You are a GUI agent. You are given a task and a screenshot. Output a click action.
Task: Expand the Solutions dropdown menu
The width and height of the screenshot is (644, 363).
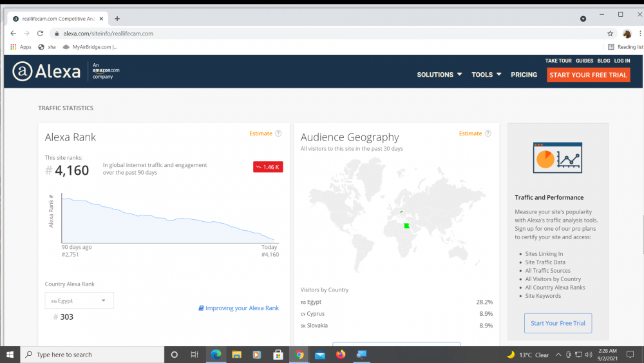click(439, 75)
